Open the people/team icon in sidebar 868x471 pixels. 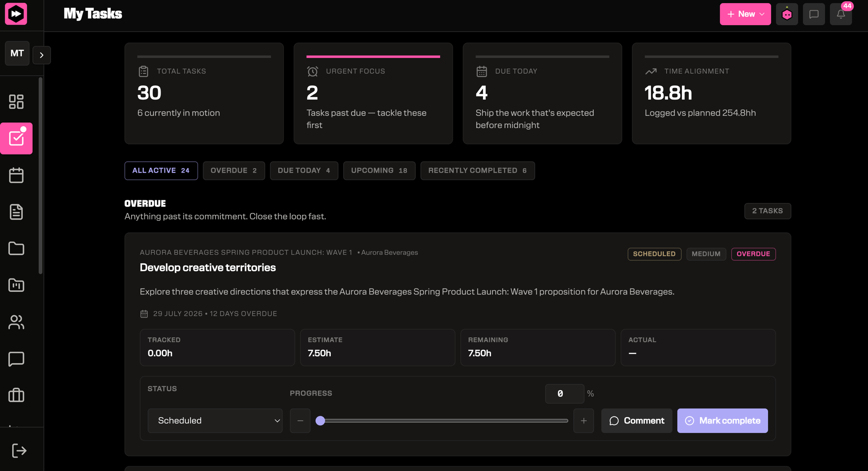tap(16, 322)
